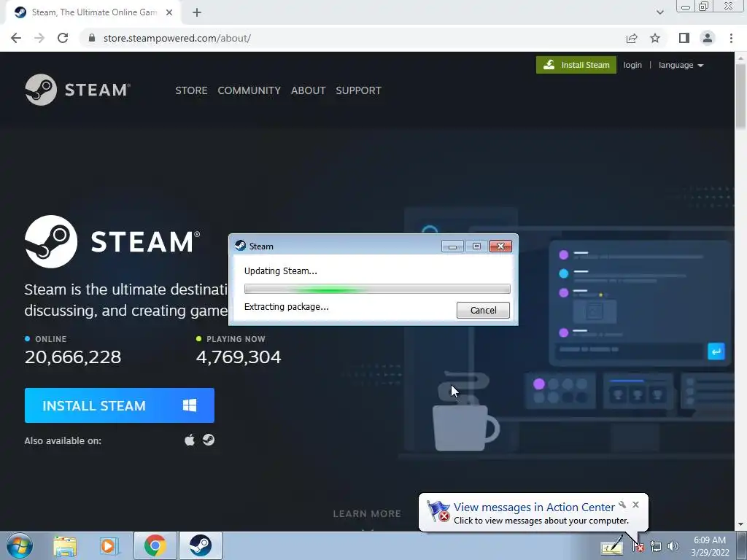Click the wrench icon in the Action Center balloon

point(622,505)
